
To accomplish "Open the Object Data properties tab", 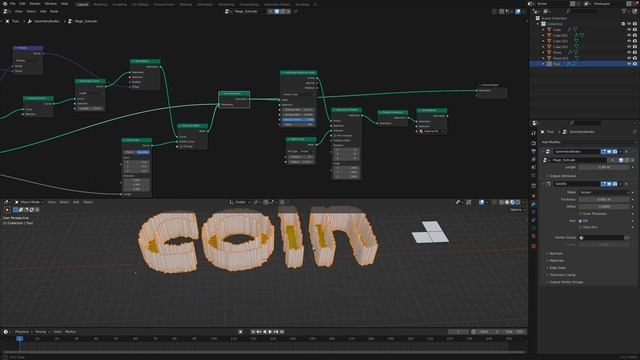I will (x=533, y=228).
